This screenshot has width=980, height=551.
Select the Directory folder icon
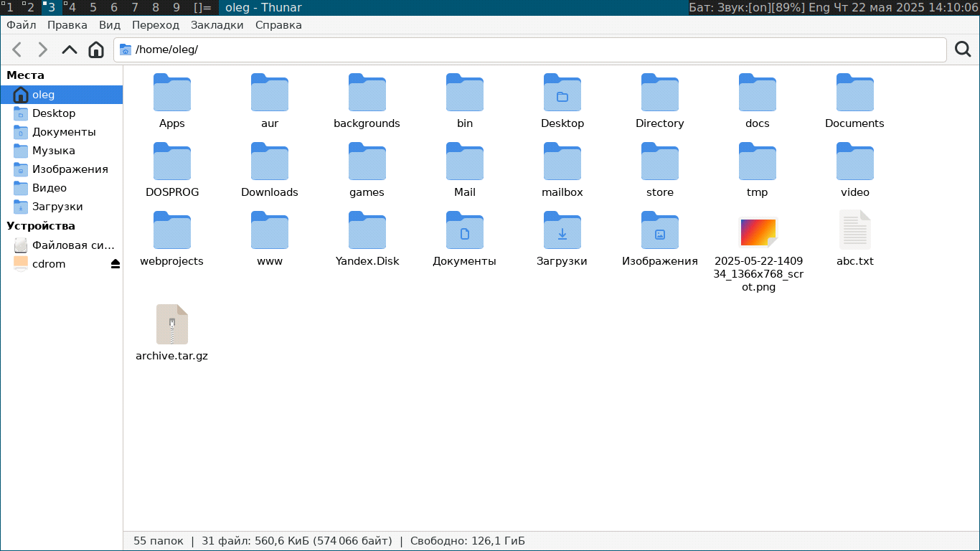click(x=660, y=93)
